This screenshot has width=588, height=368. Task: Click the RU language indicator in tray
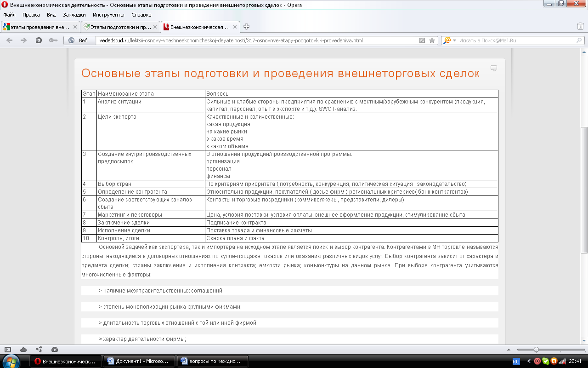pyautogui.click(x=516, y=362)
